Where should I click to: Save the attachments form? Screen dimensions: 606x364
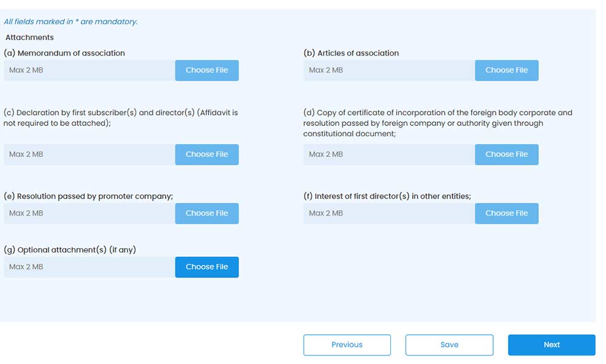coord(449,345)
